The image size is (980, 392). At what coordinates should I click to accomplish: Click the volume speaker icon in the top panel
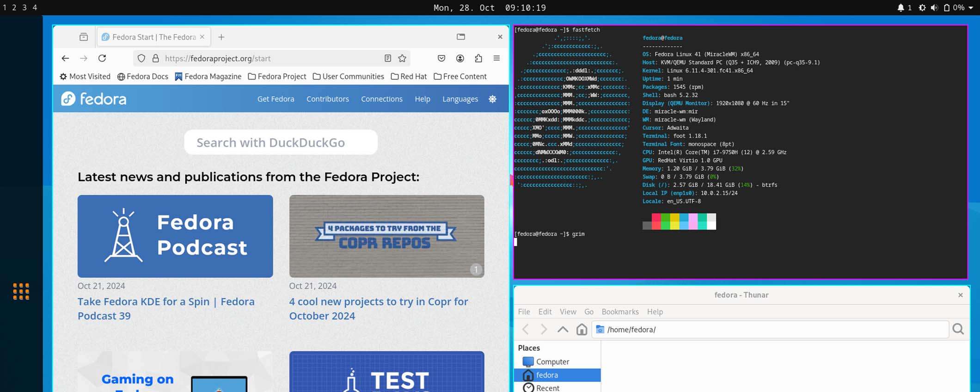click(x=934, y=8)
